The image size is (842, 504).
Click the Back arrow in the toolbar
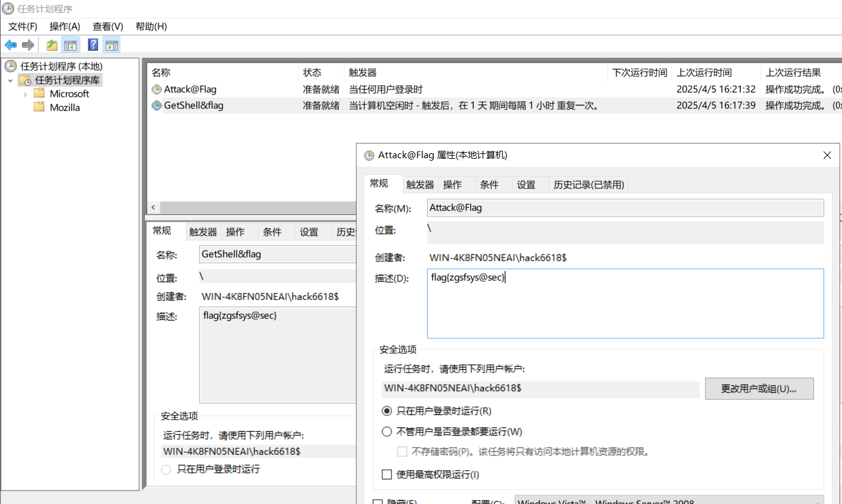(10, 45)
